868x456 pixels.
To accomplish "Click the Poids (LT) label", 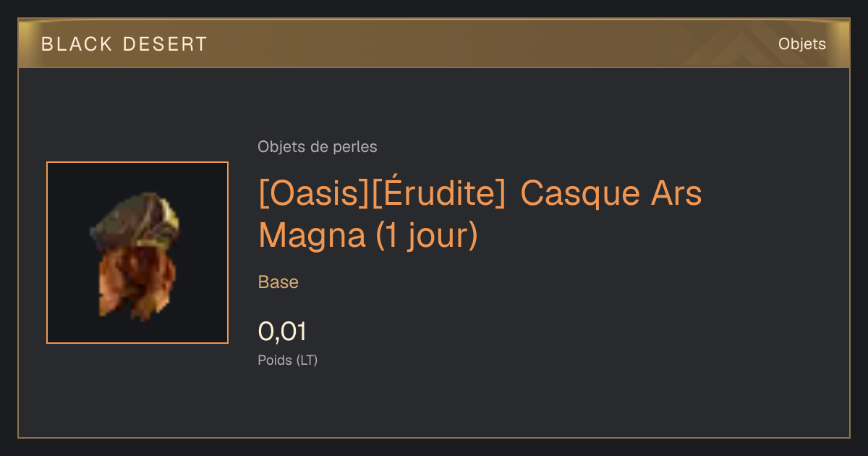I will click(x=288, y=360).
